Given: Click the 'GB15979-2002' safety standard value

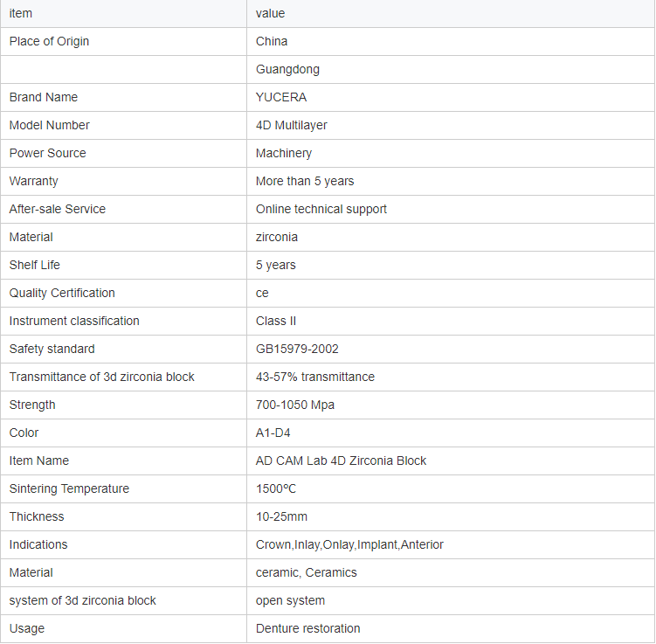Looking at the screenshot, I should 297,349.
